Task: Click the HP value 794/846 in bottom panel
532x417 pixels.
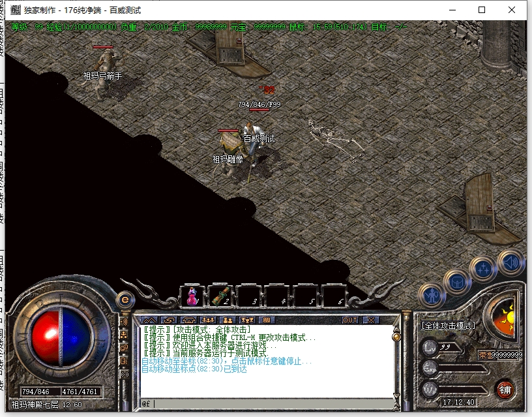Action: (x=36, y=392)
